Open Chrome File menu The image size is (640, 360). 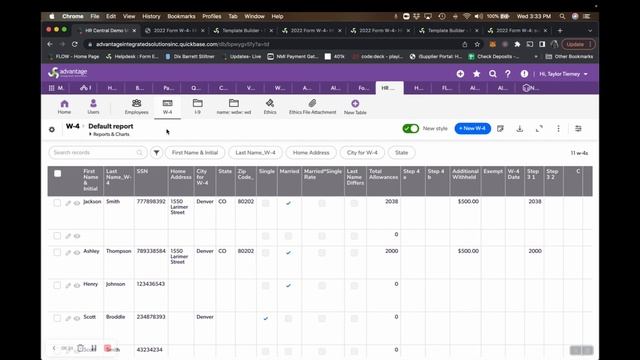point(95,16)
